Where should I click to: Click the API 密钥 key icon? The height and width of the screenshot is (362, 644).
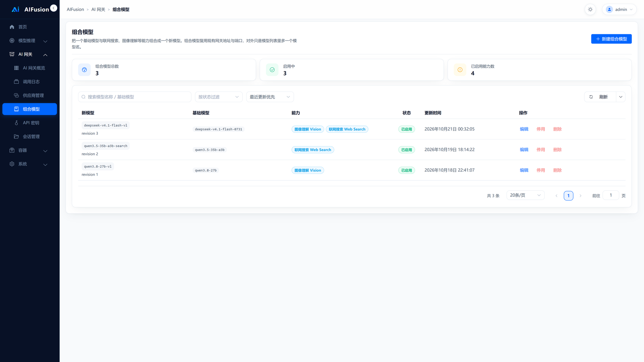[16, 123]
